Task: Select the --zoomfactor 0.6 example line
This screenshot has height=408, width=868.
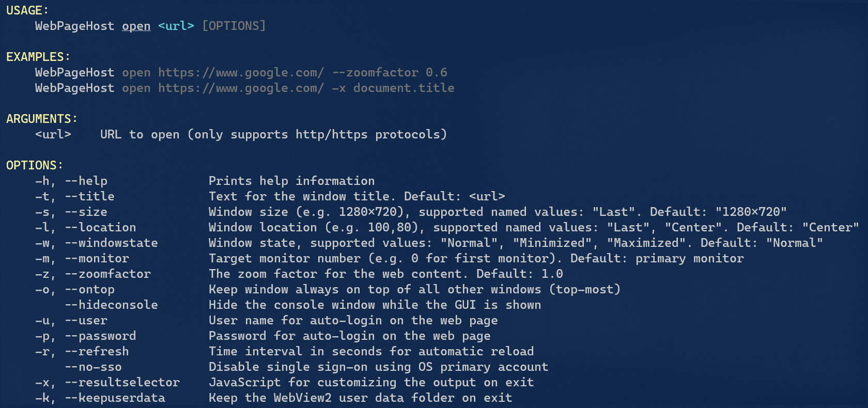Action: coord(241,72)
